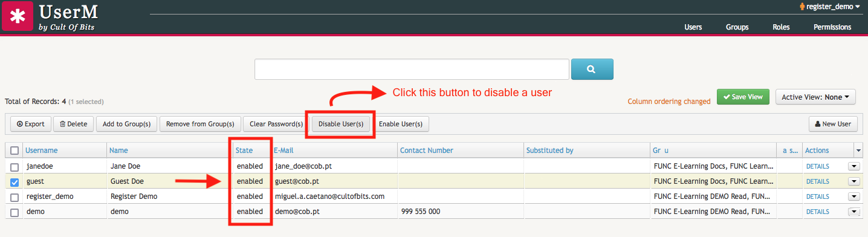Click the Jane Doe name cell
Screen dimensions: 868x237
pyautogui.click(x=126, y=166)
